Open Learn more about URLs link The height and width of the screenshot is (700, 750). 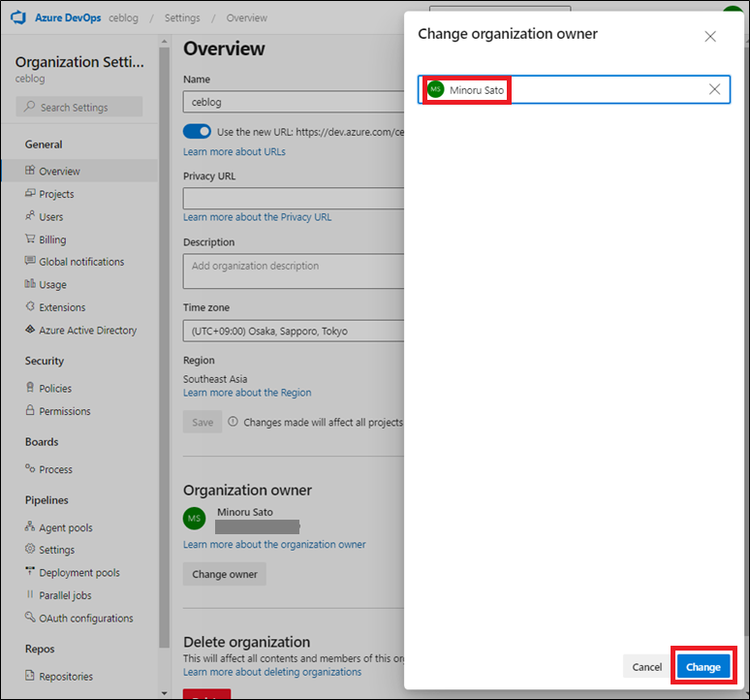tap(234, 151)
